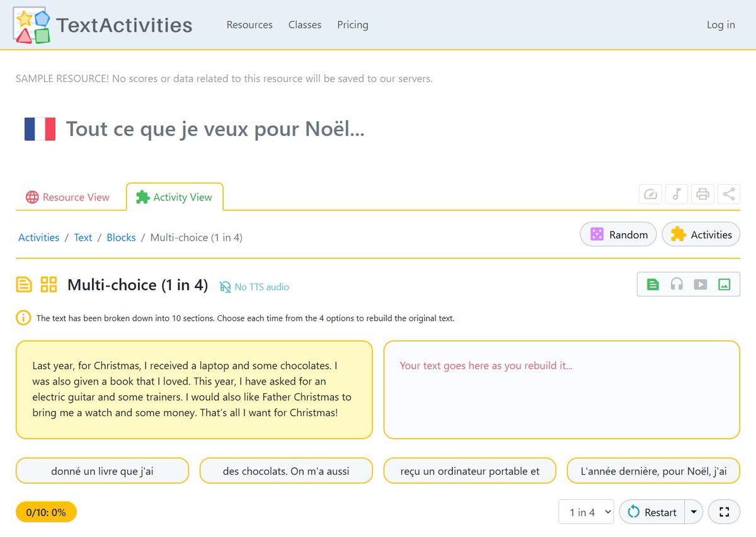
Task: Go to Blocks breadcrumb
Action: [x=121, y=238]
